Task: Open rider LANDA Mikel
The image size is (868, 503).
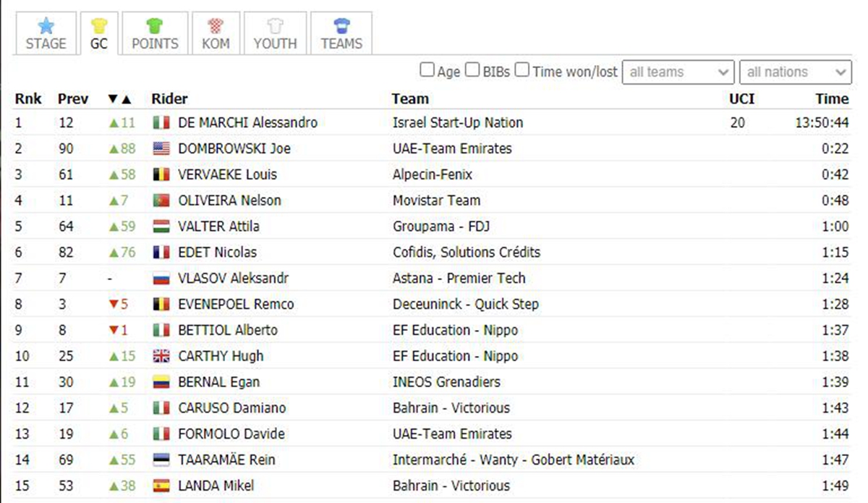Action: pyautogui.click(x=216, y=486)
